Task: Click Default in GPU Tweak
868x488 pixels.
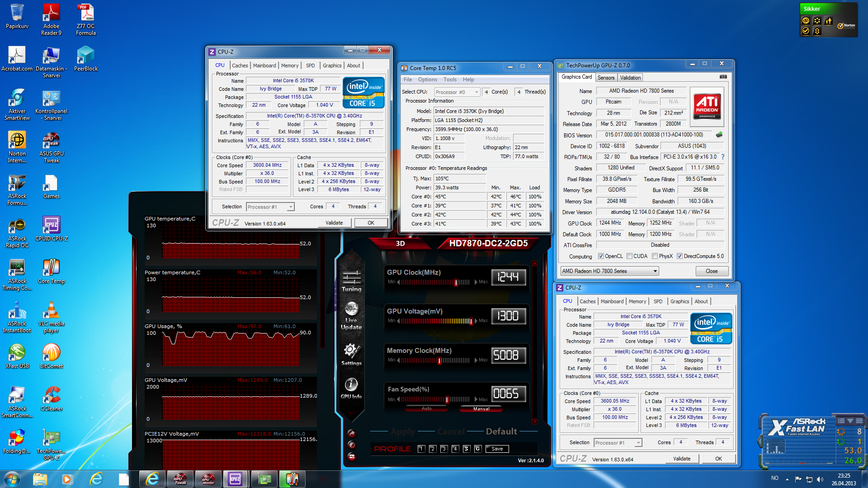Action: (501, 432)
